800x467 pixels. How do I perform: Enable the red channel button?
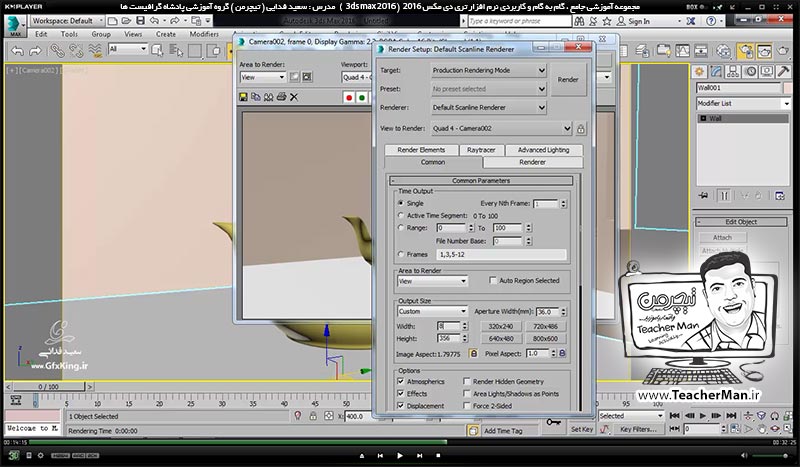(349, 97)
